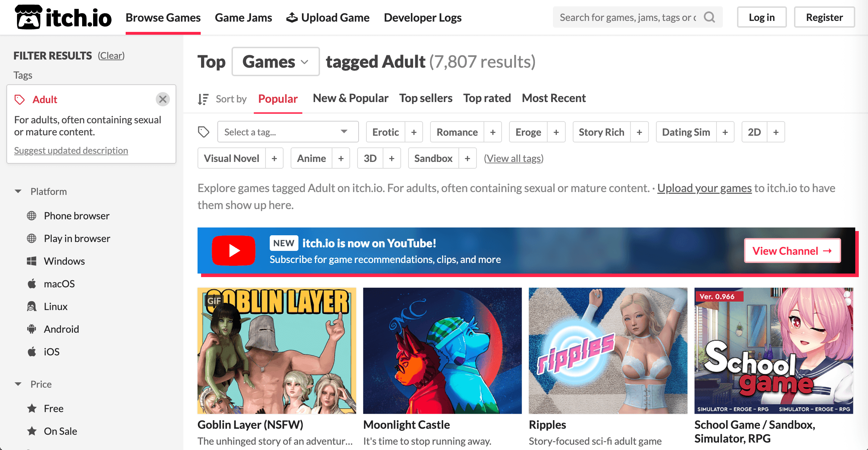Open Moonlight Castle game thumbnail
Image resolution: width=868 pixels, height=450 pixels.
tap(442, 350)
